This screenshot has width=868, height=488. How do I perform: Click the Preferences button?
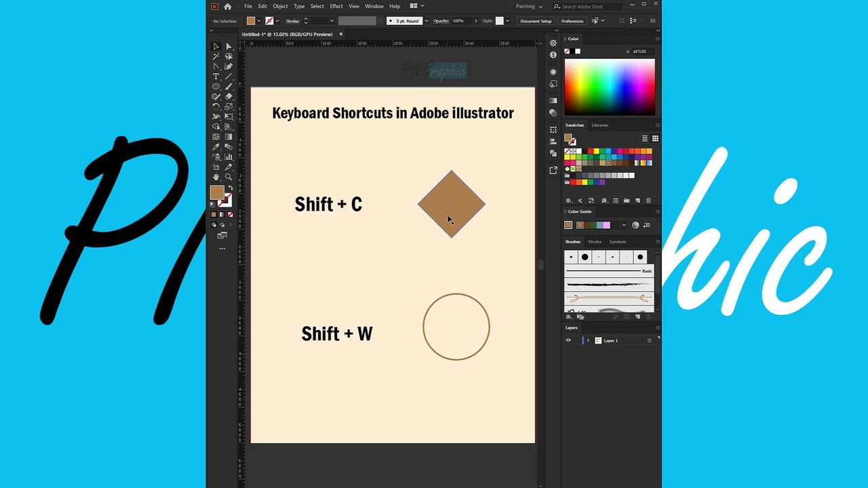pos(572,21)
